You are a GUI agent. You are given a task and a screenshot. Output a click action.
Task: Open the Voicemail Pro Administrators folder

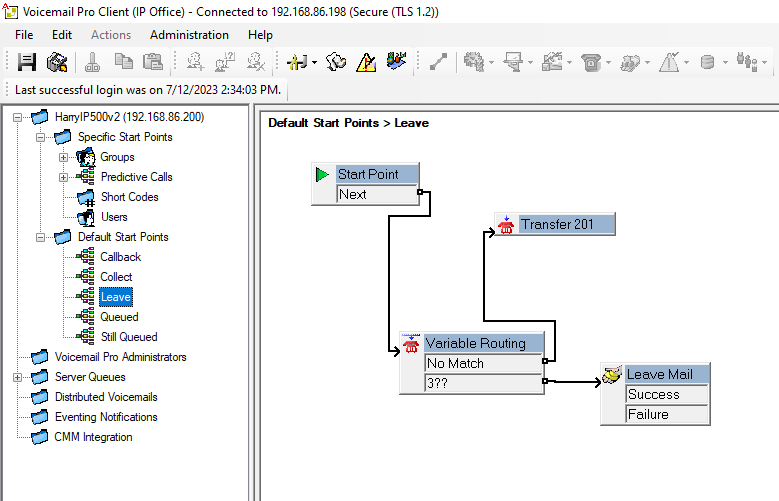tap(121, 357)
